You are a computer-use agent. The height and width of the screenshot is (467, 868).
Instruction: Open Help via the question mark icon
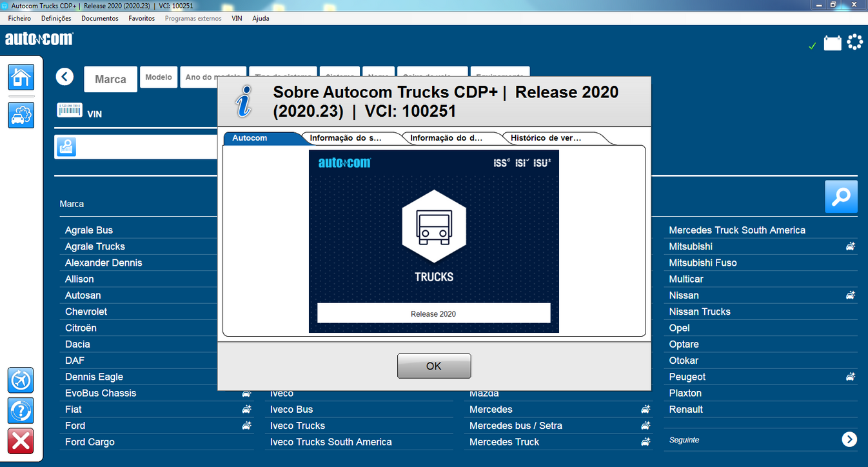[21, 412]
